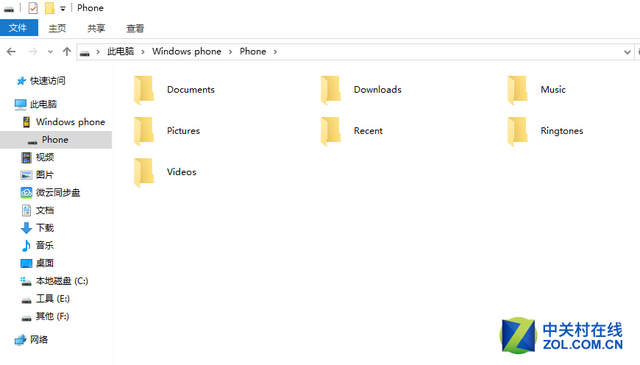The width and height of the screenshot is (640, 365).
Task: Click the 视频 film icon in sidebar
Action: pos(26,157)
